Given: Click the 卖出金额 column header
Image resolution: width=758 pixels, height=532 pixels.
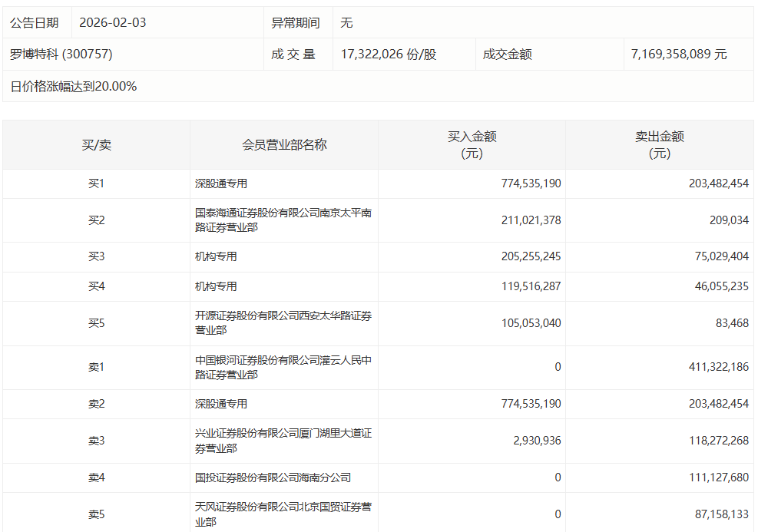Looking at the screenshot, I should click(x=659, y=144).
